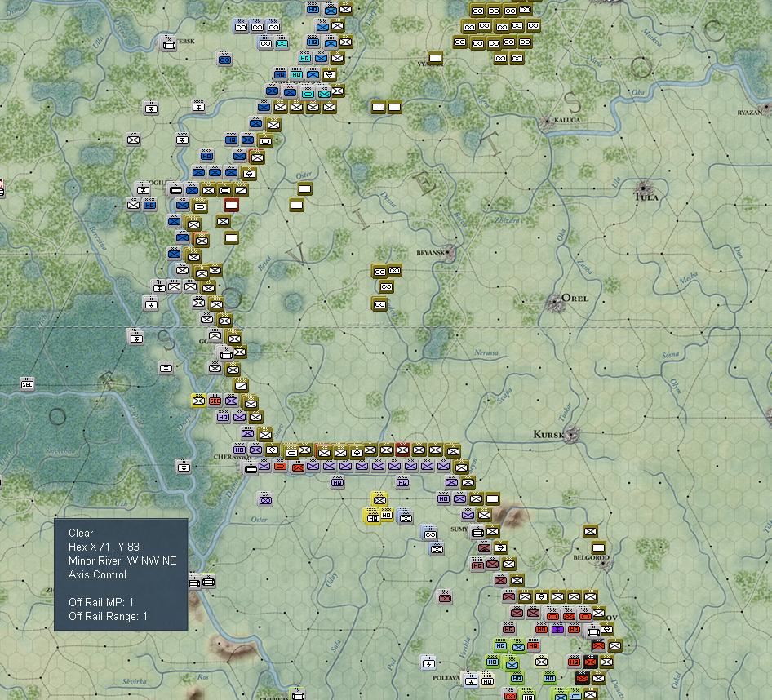Select the gray motorized counter beside yellow HQs
772x700 pixels.
[406, 517]
